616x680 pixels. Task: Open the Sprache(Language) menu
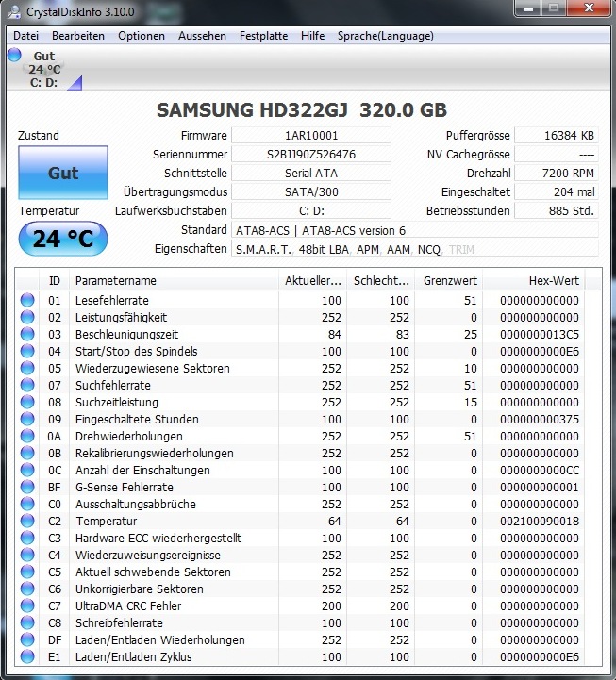click(386, 36)
